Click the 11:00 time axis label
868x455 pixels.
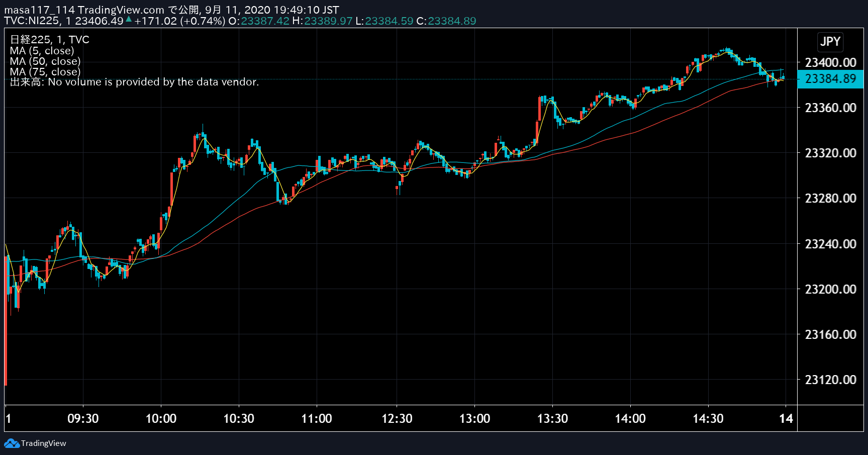[317, 418]
